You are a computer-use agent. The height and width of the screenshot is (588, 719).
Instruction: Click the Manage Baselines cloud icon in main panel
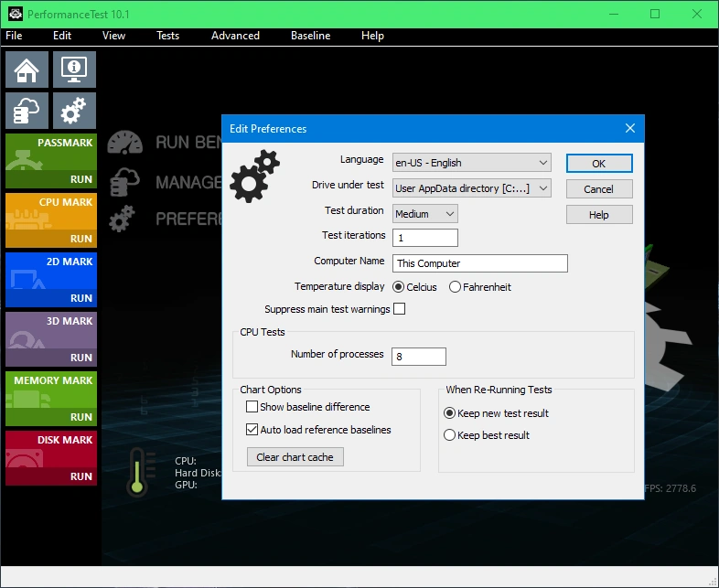(x=124, y=182)
